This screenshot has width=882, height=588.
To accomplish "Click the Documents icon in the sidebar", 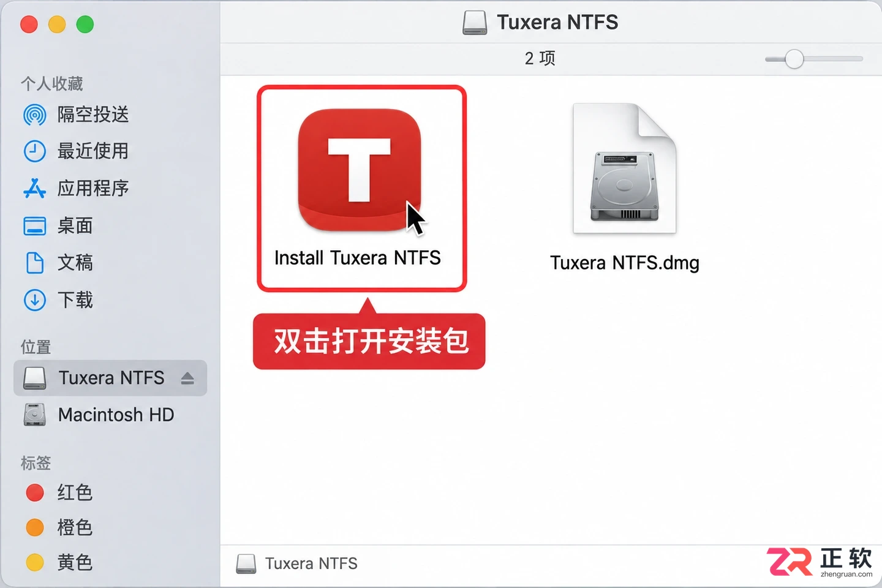I will [34, 263].
